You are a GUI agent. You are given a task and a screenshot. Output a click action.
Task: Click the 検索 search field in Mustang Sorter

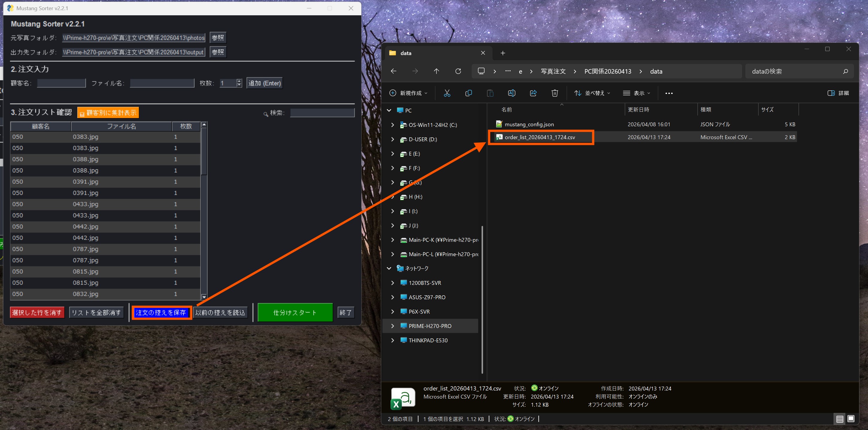(x=322, y=113)
